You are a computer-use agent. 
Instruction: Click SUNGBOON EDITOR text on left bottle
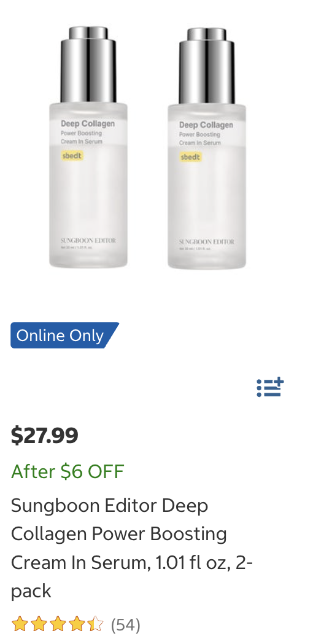88,240
